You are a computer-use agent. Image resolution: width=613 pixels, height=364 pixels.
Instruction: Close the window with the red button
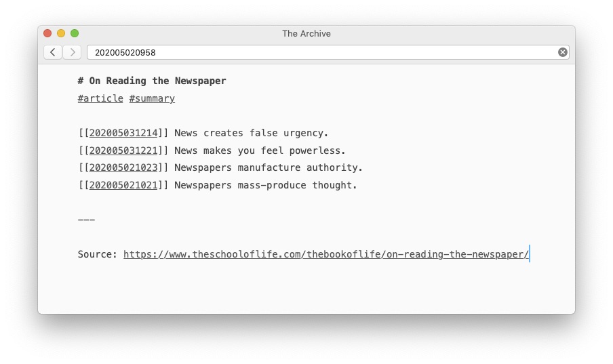(x=47, y=34)
